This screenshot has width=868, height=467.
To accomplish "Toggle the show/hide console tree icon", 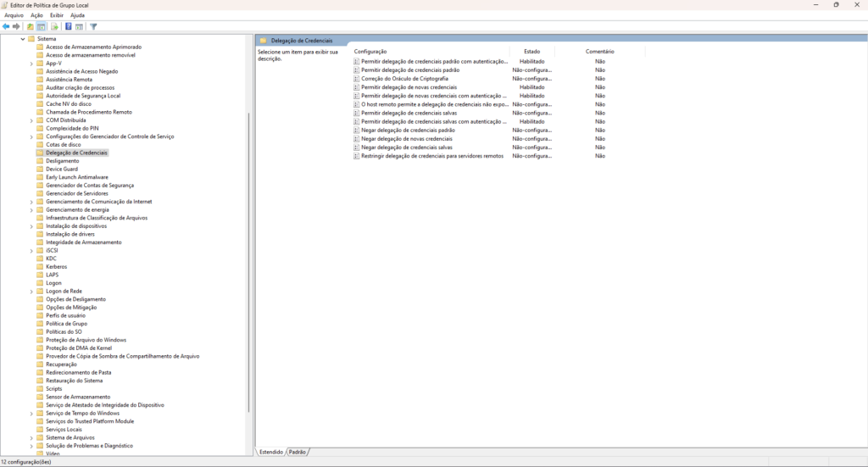I will coord(42,26).
